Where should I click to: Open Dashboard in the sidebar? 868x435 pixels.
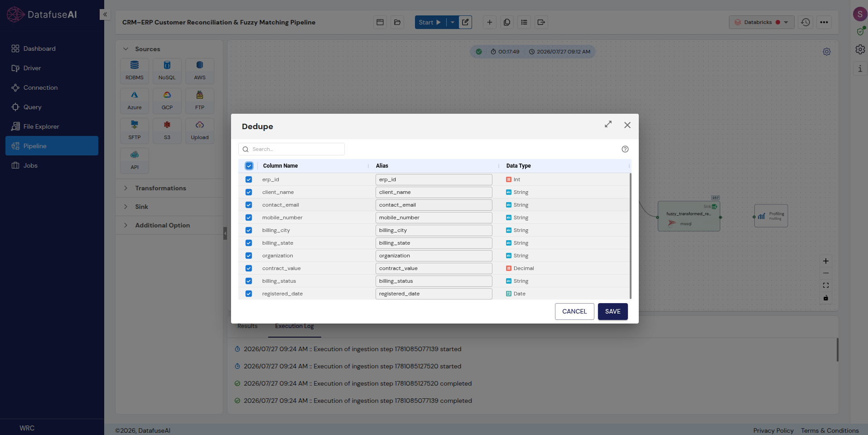click(x=52, y=48)
